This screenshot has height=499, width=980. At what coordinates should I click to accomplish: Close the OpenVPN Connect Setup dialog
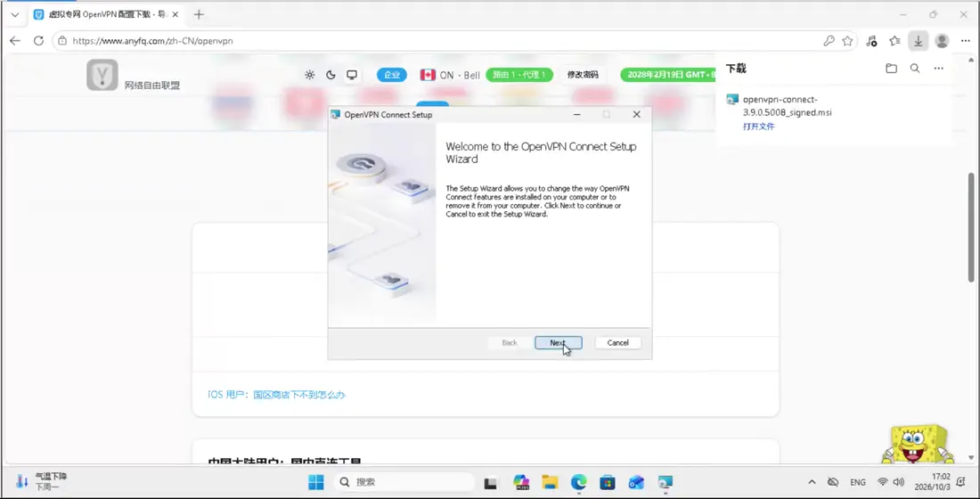(x=636, y=114)
